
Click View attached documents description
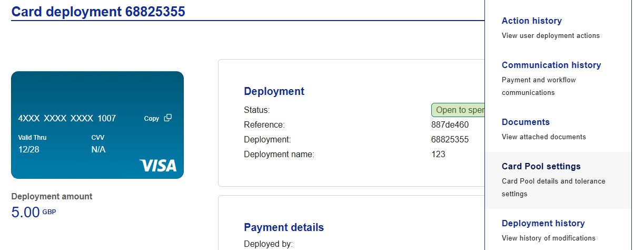[x=544, y=137]
